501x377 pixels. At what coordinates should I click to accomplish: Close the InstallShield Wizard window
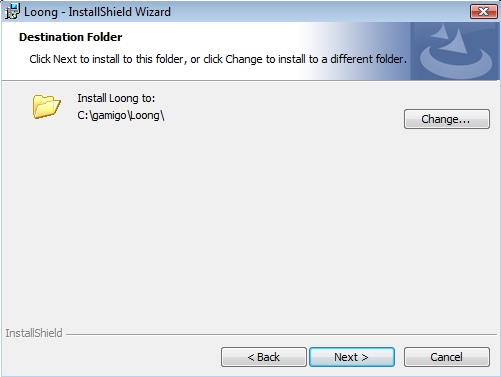[x=484, y=12]
